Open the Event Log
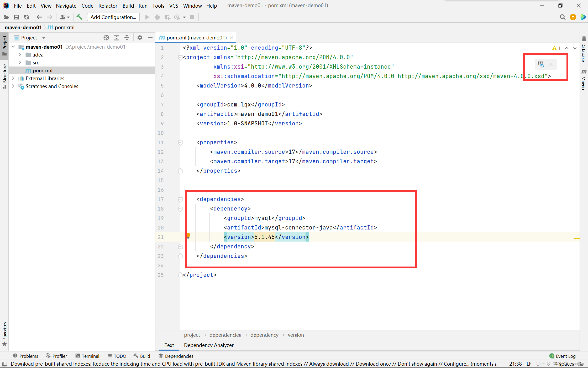The image size is (588, 368). [563, 356]
